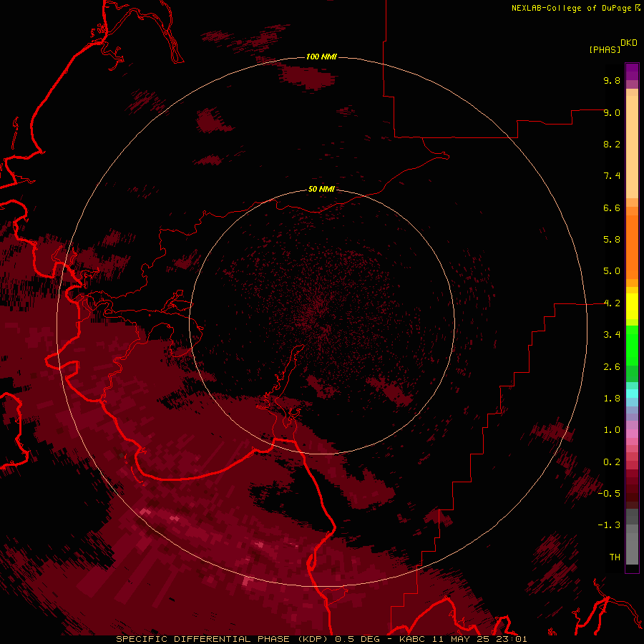Click the 1.8 value on color scale
The height and width of the screenshot is (644, 644).
coord(612,399)
